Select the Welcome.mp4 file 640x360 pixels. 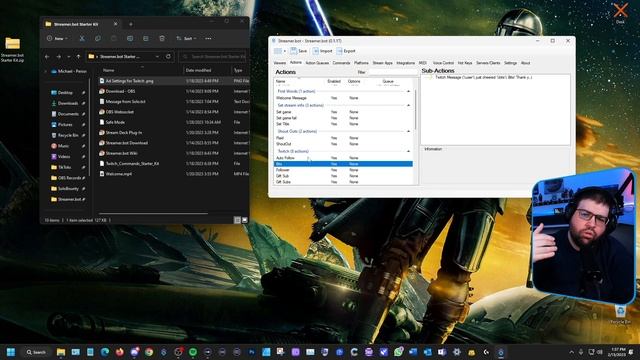(119, 174)
